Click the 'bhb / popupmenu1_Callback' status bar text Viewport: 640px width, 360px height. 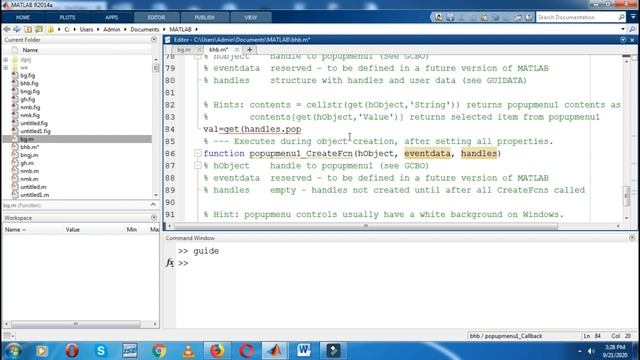point(506,336)
